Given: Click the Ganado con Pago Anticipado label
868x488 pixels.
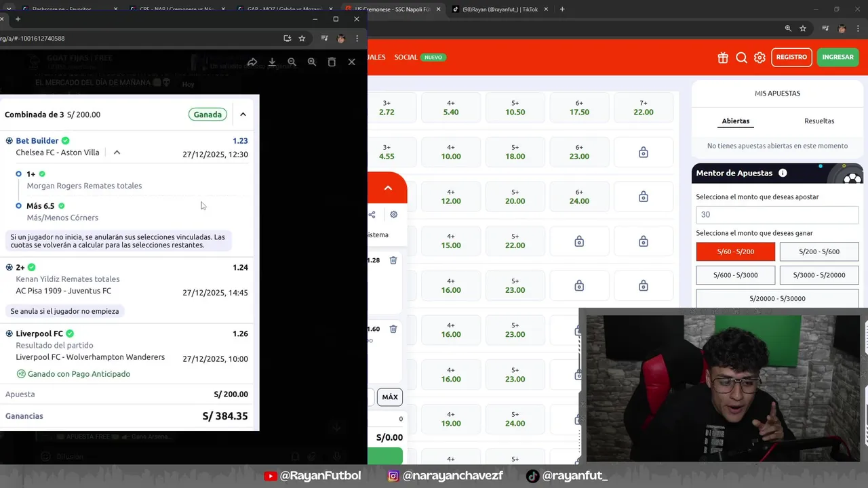Looking at the screenshot, I should 79,374.
